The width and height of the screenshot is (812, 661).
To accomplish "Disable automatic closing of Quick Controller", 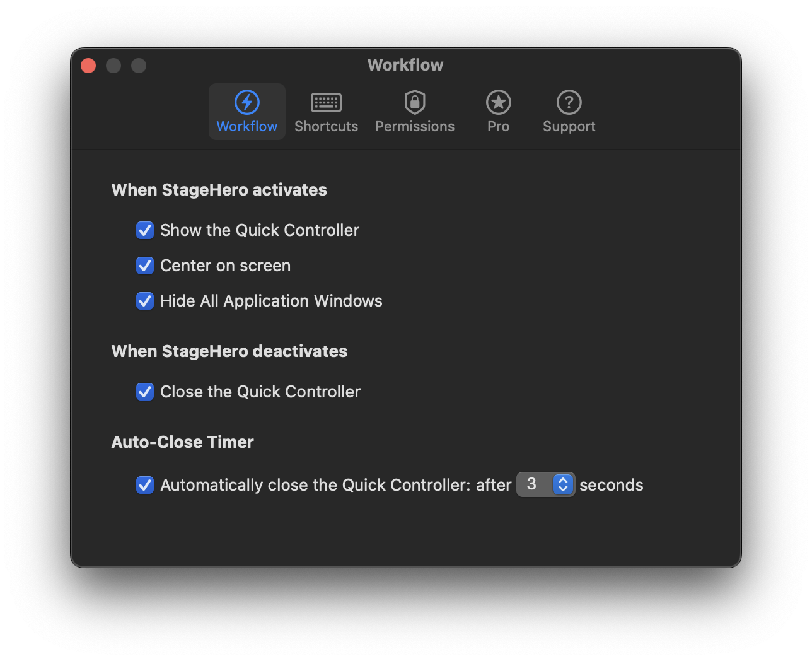I will click(x=145, y=485).
